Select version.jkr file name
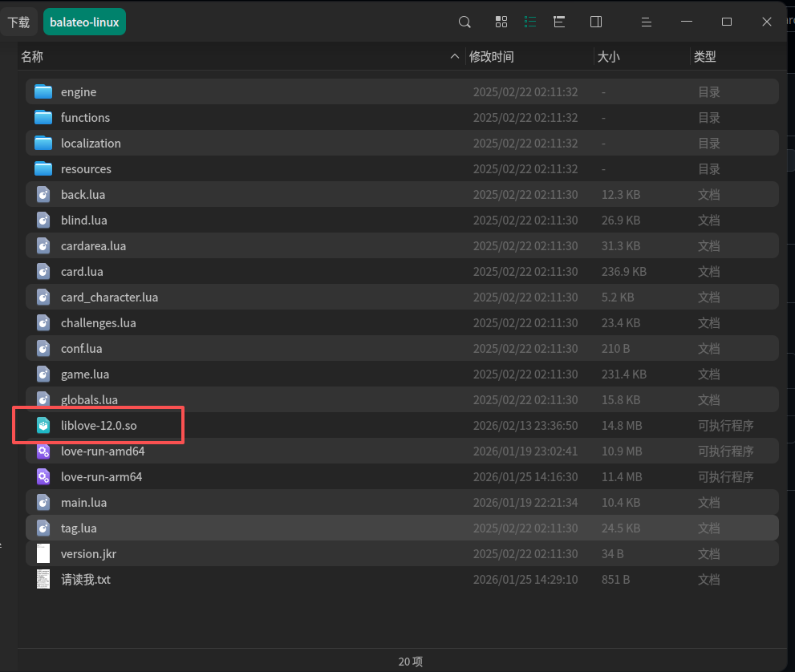The width and height of the screenshot is (795, 672). pyautogui.click(x=89, y=554)
